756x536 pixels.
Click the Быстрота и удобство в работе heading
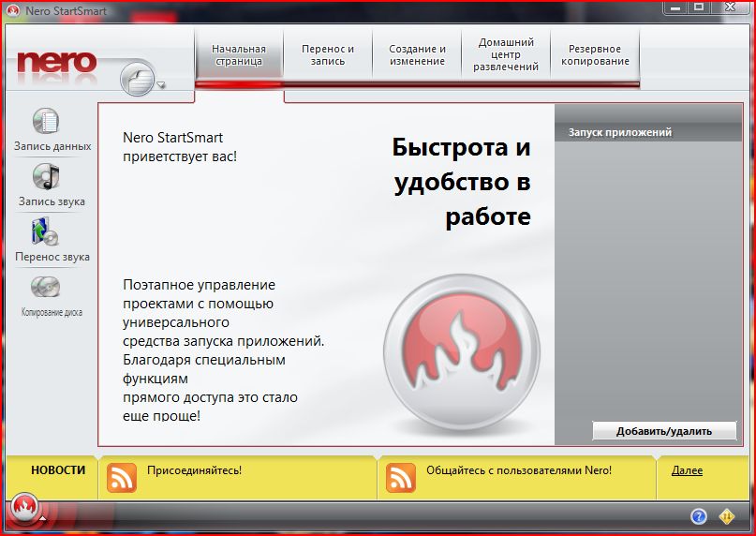pos(462,182)
